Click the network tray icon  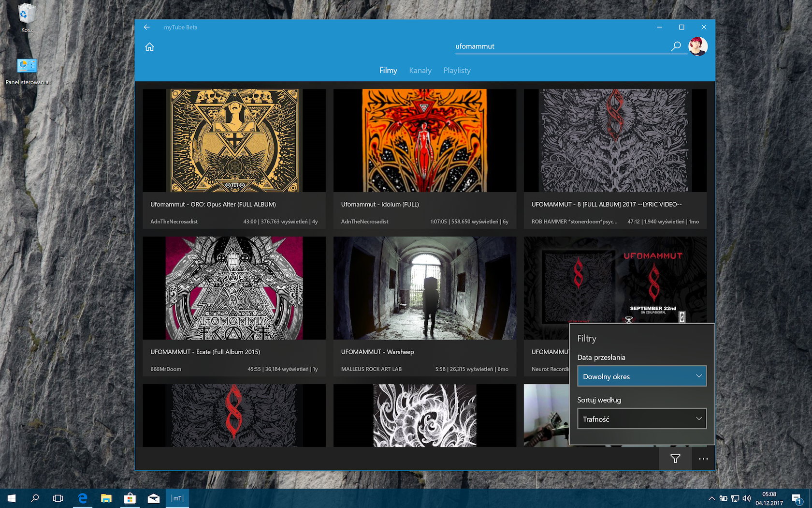[735, 498]
